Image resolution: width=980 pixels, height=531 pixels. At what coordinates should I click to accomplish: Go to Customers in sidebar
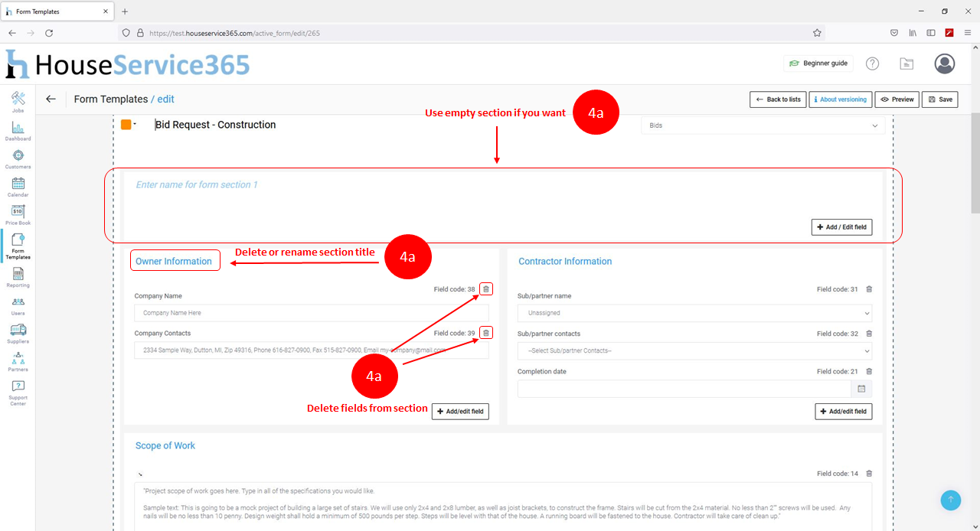(x=18, y=159)
